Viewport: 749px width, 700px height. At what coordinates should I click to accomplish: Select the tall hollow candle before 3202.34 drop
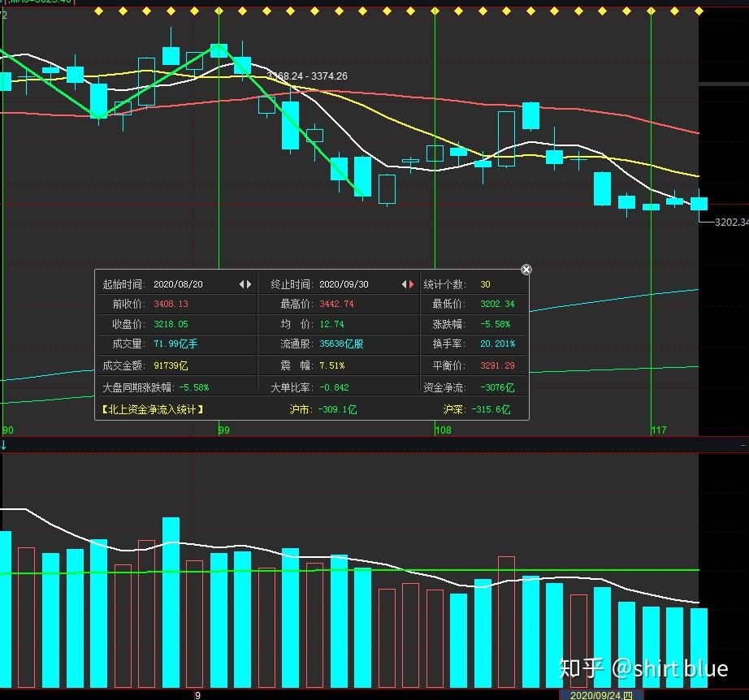(506, 139)
